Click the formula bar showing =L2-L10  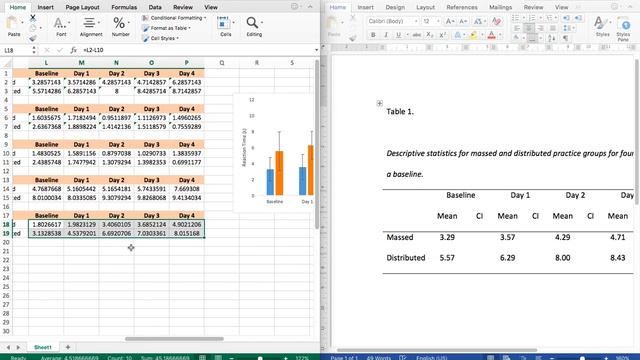coord(196,50)
